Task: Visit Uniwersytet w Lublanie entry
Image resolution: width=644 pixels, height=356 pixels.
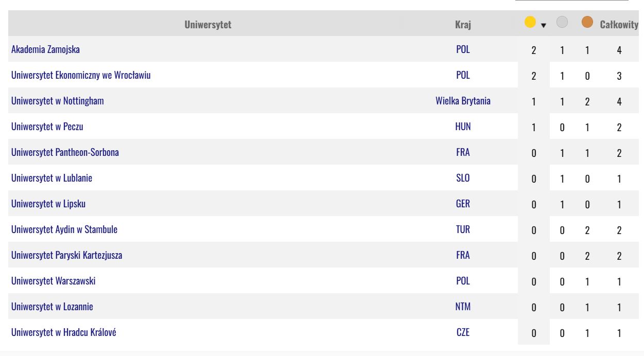Action: coord(51,178)
